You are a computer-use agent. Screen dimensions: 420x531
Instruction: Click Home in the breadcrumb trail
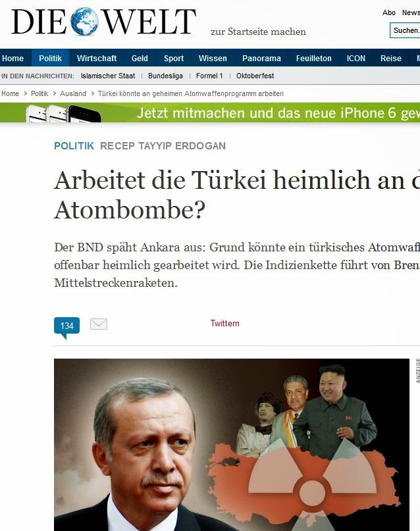[10, 93]
